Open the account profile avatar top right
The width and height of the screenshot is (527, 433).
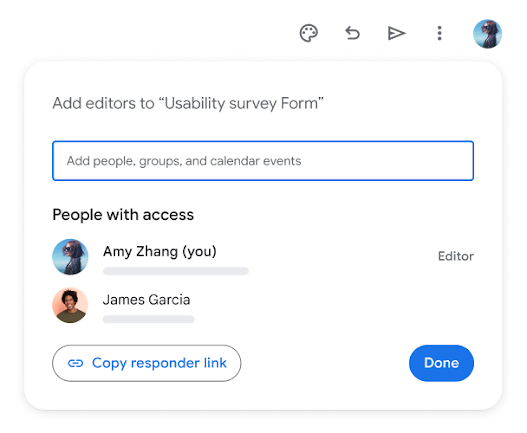pyautogui.click(x=487, y=34)
